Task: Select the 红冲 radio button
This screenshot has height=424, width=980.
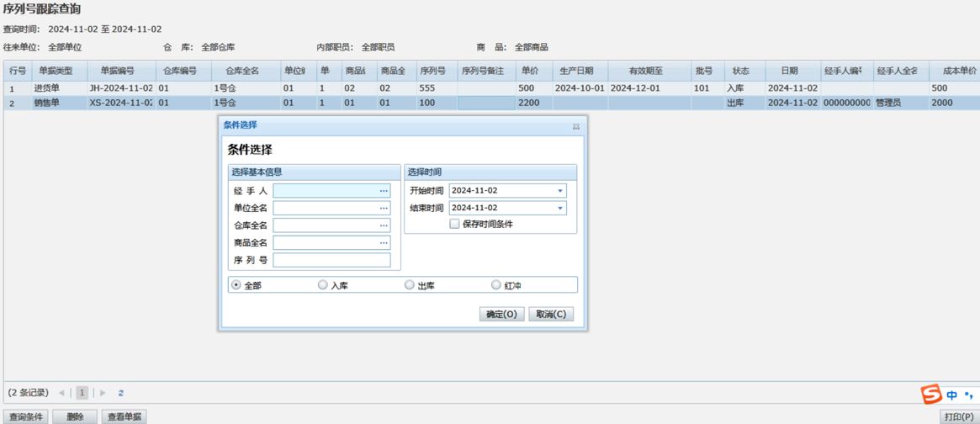Action: [496, 285]
